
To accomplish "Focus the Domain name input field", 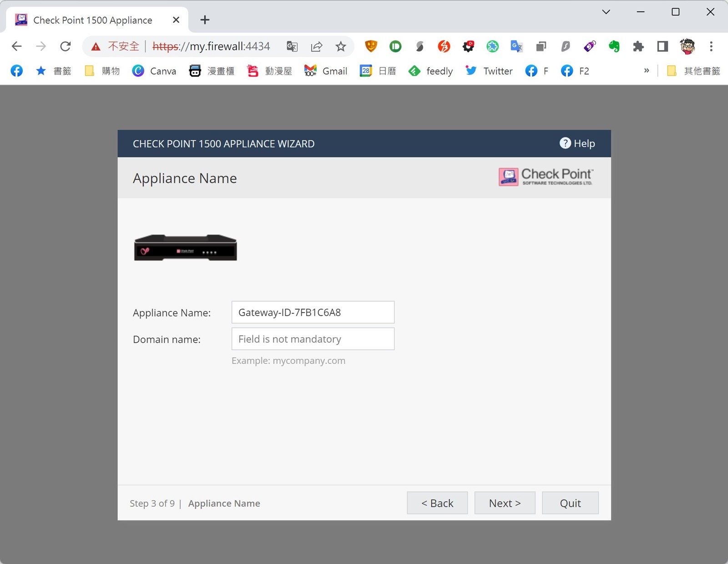I will pos(313,339).
